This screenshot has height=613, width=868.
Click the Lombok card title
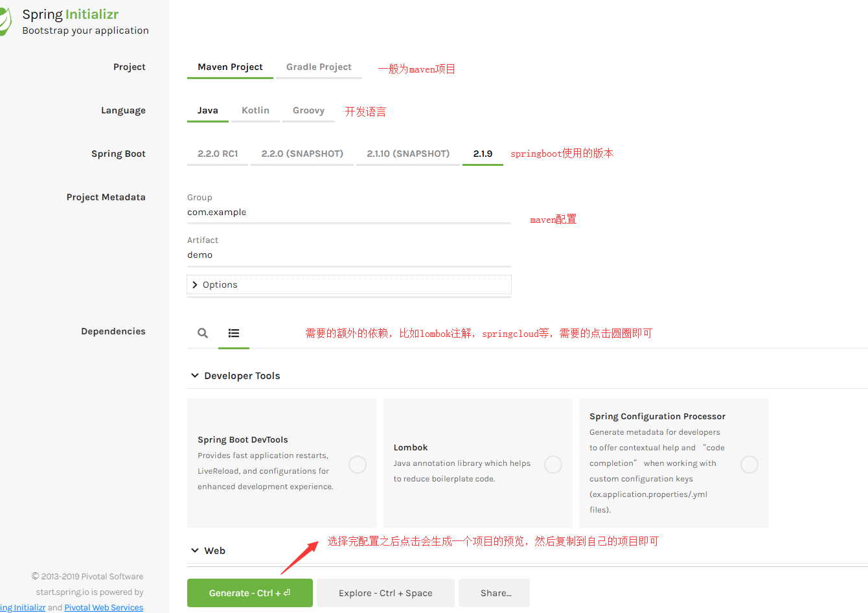tap(411, 448)
